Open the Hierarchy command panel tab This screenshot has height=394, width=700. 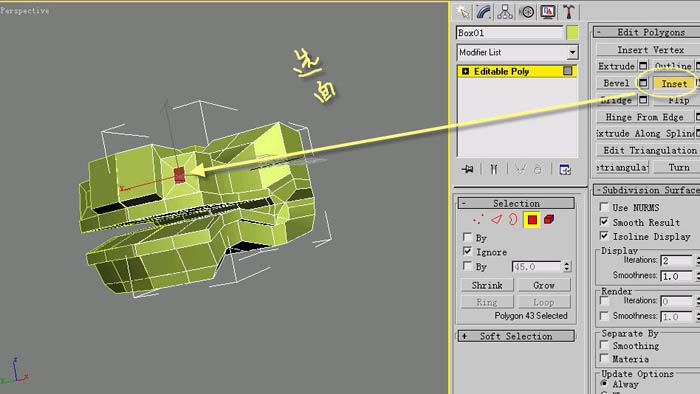(505, 12)
